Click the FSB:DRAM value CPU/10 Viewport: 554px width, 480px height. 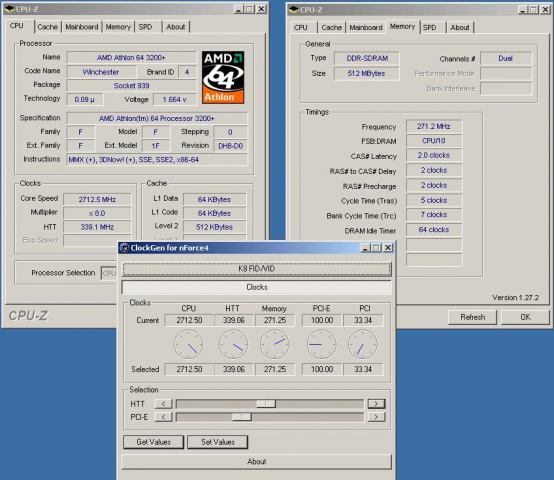coord(434,141)
